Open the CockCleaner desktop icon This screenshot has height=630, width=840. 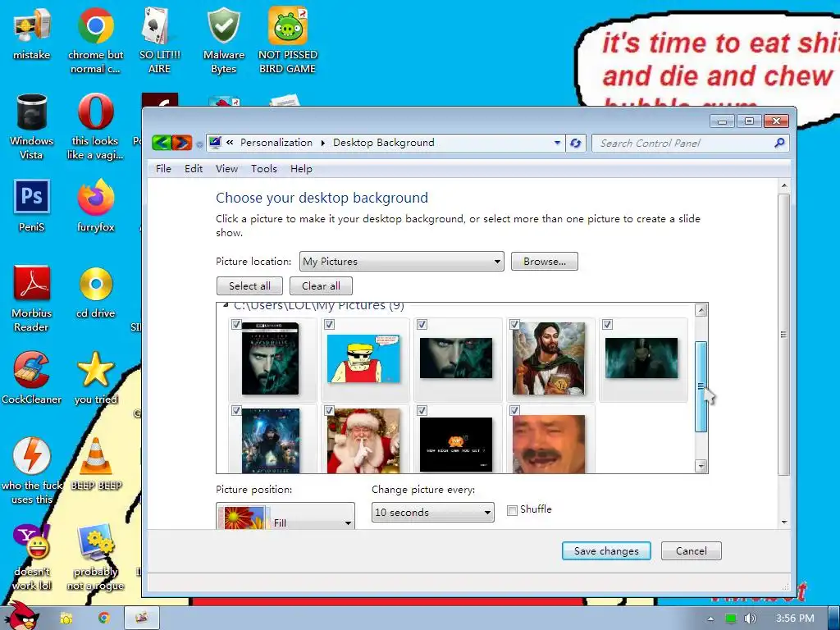[x=32, y=377]
